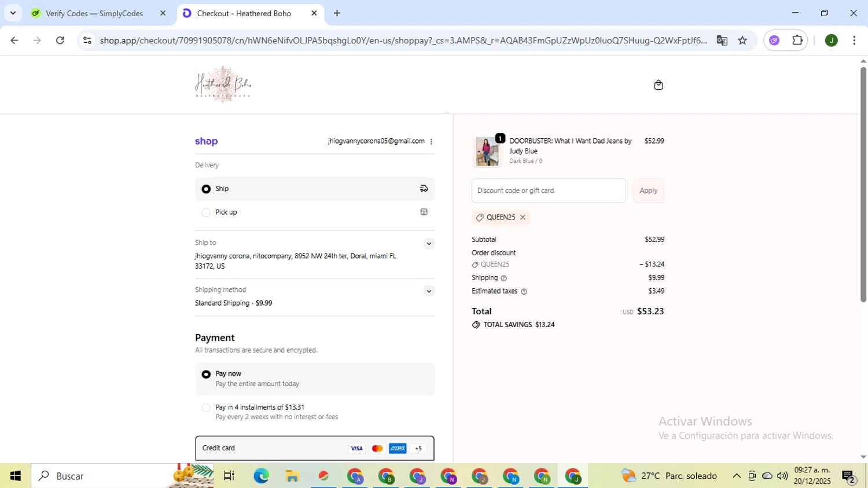Click the Visa card icon
868x488 pixels.
pyautogui.click(x=356, y=449)
